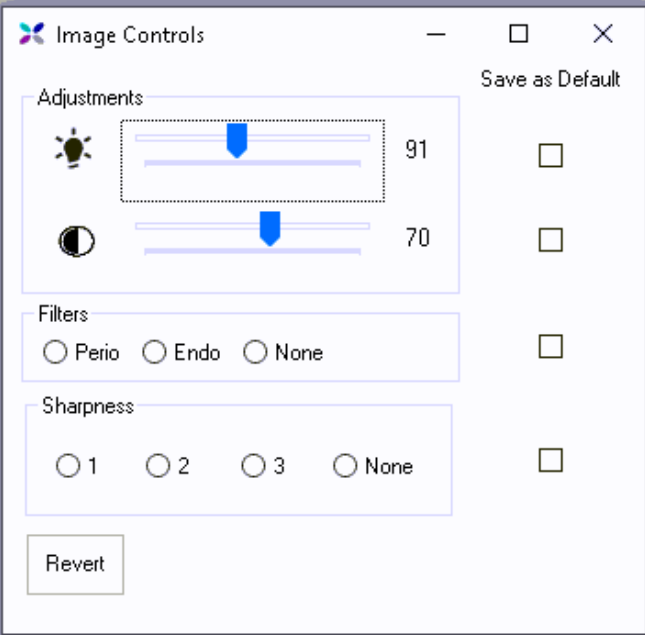Close the Image Controls window
The width and height of the screenshot is (645, 635).
pos(602,35)
